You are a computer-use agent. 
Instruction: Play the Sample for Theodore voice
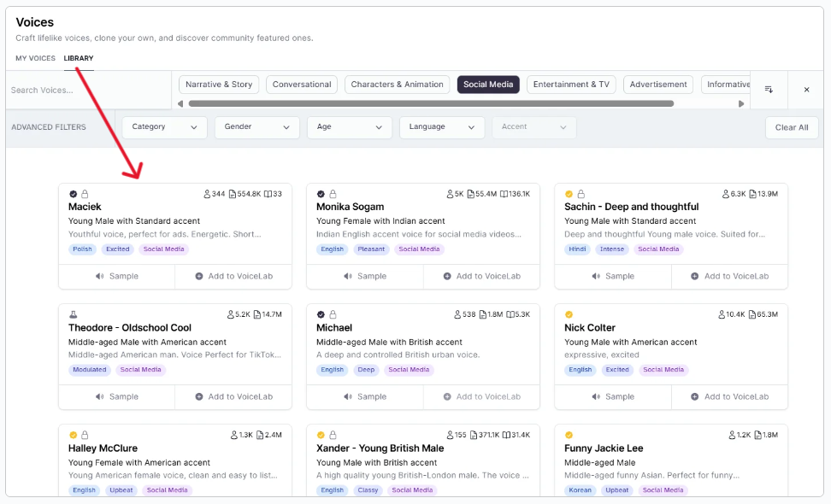[x=116, y=396]
